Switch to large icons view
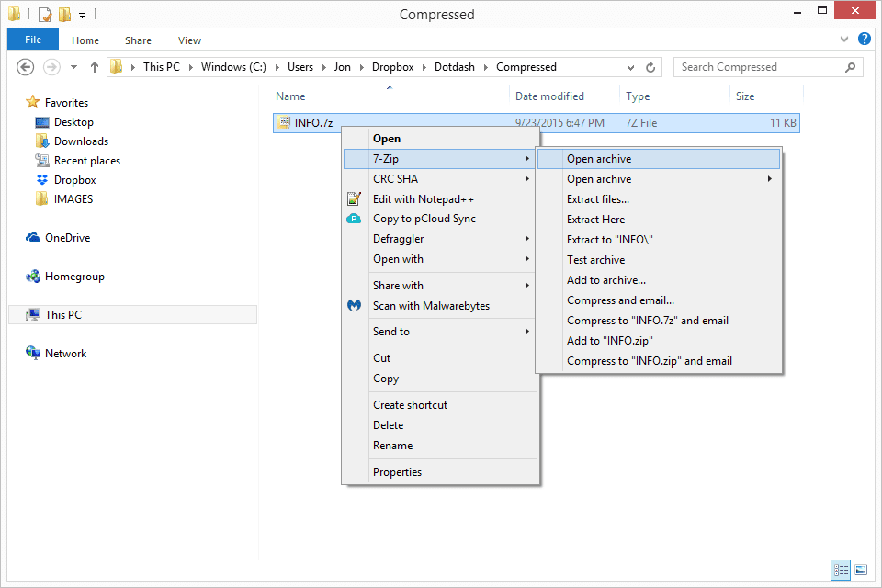The height and width of the screenshot is (588, 882). (x=860, y=570)
